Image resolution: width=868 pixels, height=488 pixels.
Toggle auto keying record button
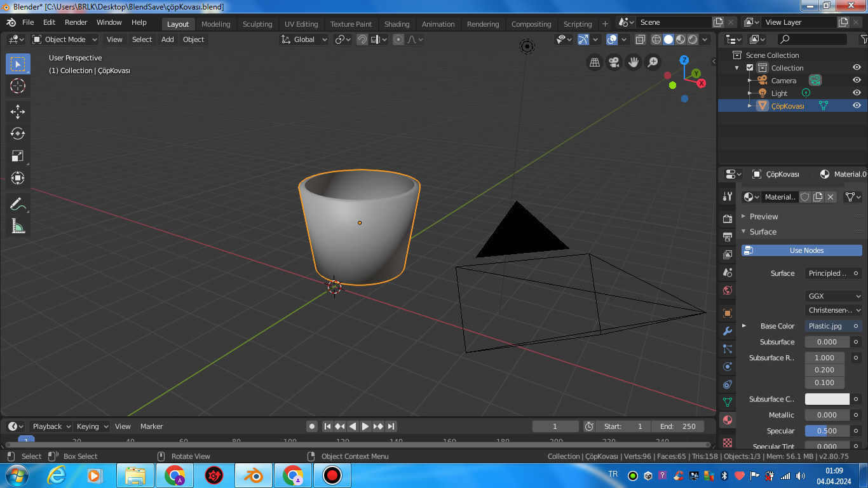point(312,426)
